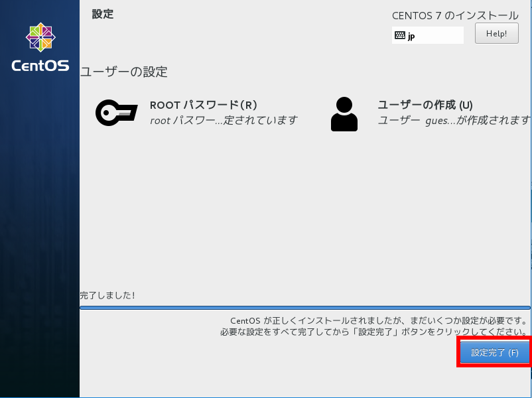Click the ユーザーの設定 heading
Image resolution: width=532 pixels, height=398 pixels.
pyautogui.click(x=124, y=72)
